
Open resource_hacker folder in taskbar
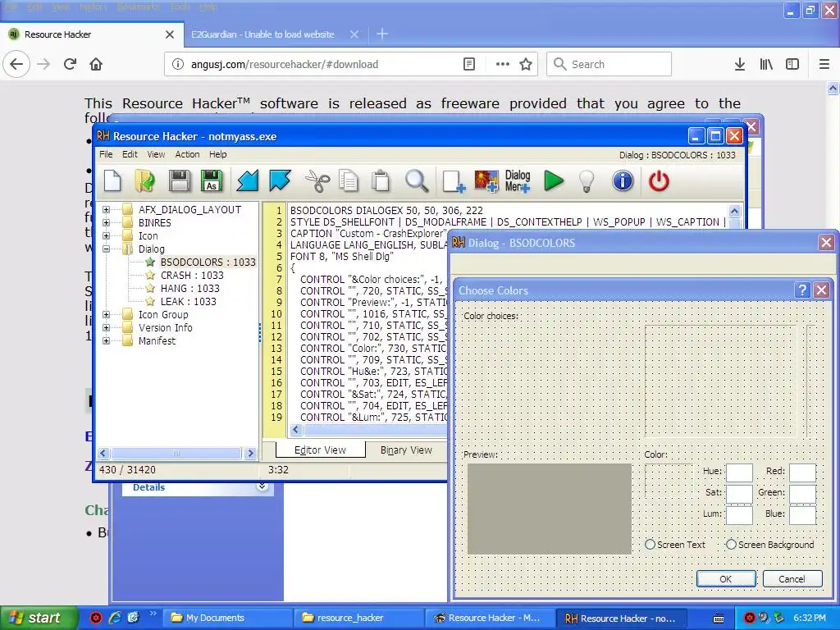358,618
